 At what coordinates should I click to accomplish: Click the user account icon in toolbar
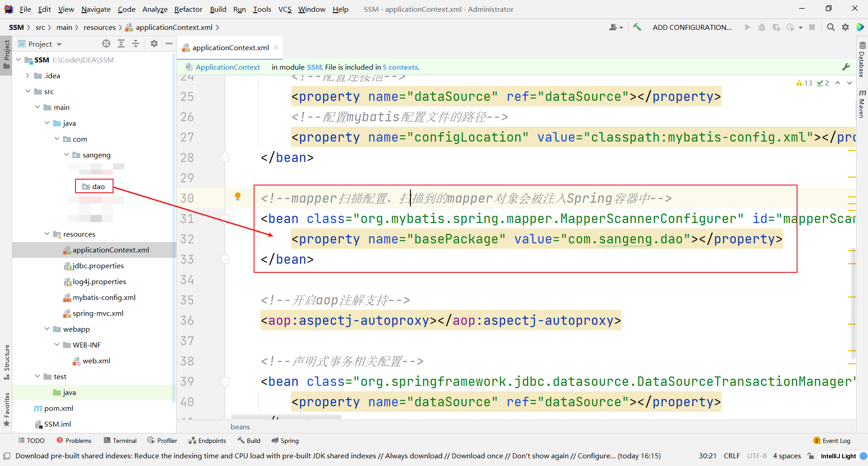point(616,27)
